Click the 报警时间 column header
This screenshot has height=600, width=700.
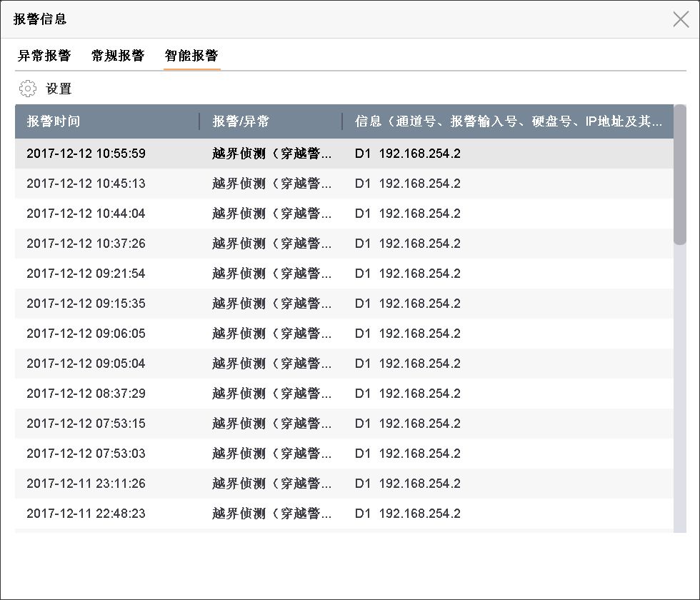click(54, 121)
